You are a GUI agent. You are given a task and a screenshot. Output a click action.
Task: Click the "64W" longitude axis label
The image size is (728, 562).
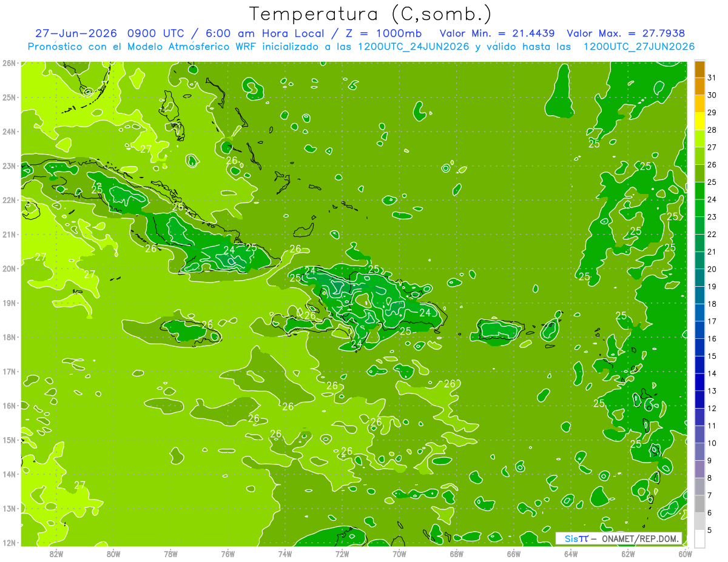click(570, 554)
